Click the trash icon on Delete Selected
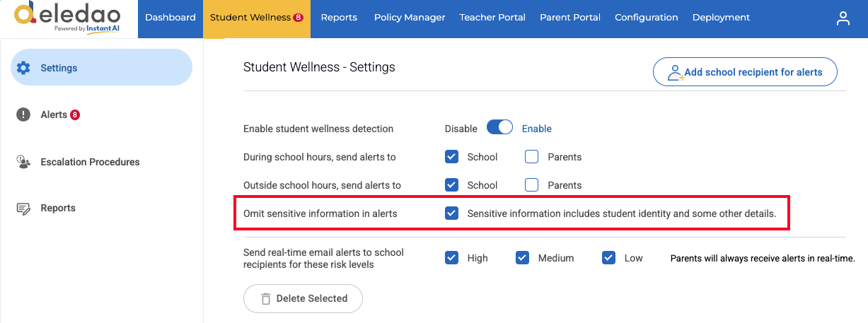This screenshot has width=868, height=323. click(x=266, y=299)
